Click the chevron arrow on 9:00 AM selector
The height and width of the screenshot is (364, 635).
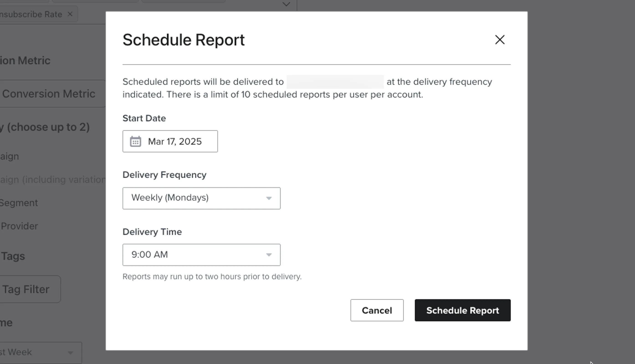click(269, 255)
